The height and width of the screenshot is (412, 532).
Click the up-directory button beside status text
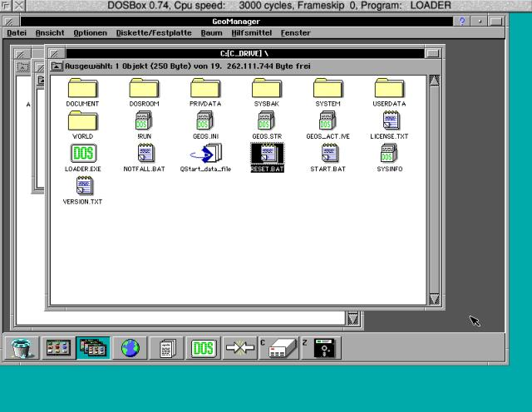point(57,65)
